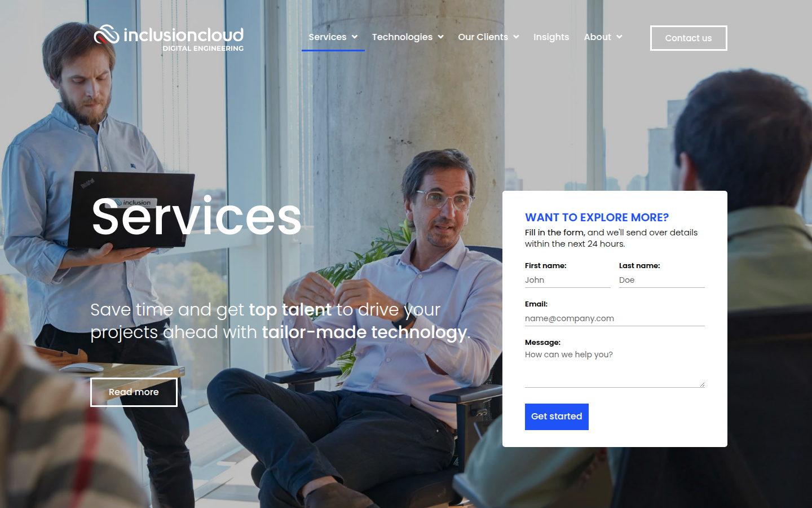Submit form with Get started button
The image size is (812, 508).
[x=557, y=417]
